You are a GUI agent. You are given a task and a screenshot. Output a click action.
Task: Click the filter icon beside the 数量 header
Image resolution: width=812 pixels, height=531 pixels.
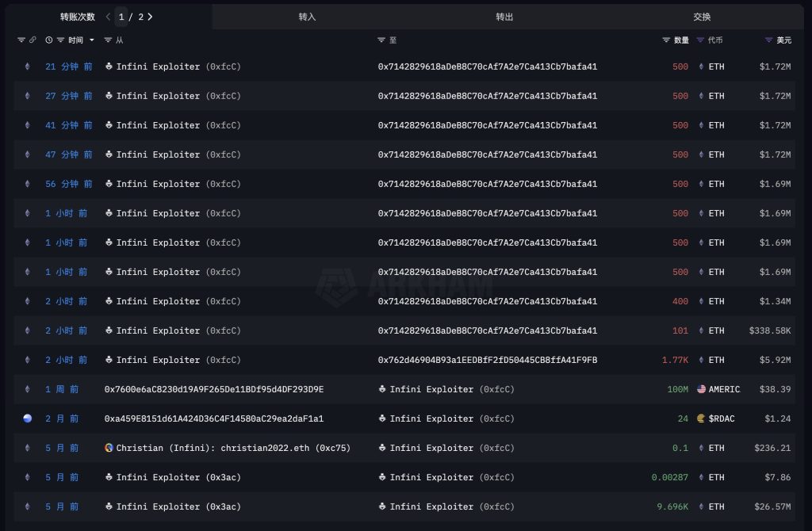coord(665,40)
